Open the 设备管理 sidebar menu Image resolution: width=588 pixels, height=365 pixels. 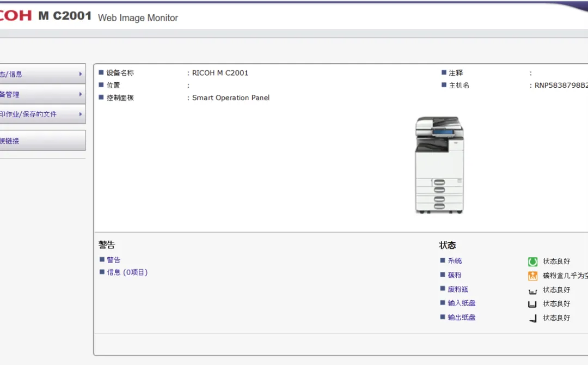[x=42, y=94]
